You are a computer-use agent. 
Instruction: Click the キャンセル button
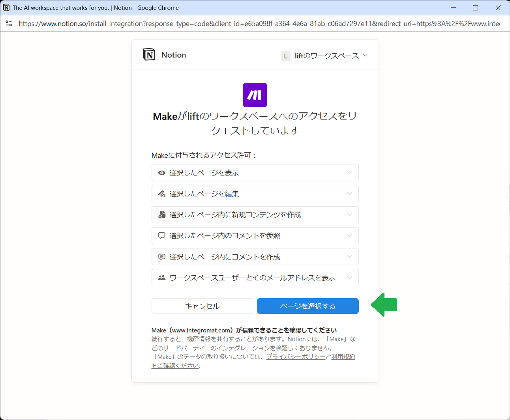click(x=202, y=306)
